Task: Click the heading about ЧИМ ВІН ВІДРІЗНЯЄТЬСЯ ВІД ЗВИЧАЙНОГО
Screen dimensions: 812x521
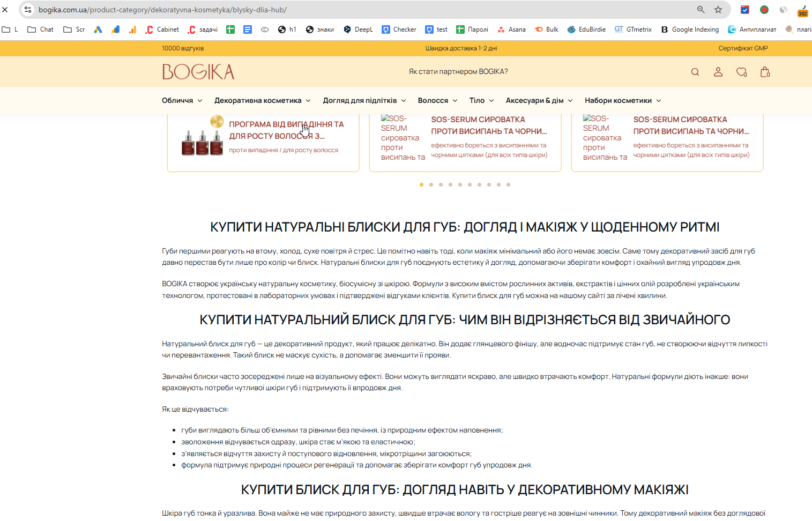Action: pyautogui.click(x=465, y=320)
